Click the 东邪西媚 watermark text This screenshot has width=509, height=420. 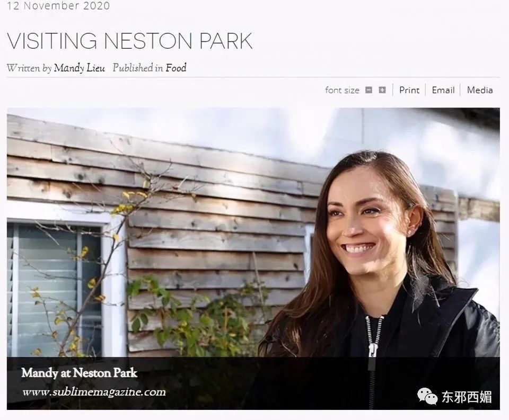coord(467,397)
